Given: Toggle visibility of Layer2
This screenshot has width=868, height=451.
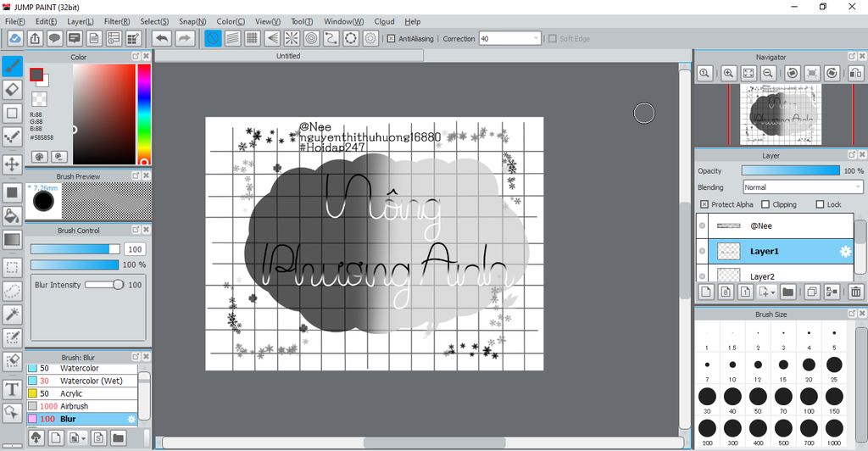Looking at the screenshot, I should tap(703, 276).
